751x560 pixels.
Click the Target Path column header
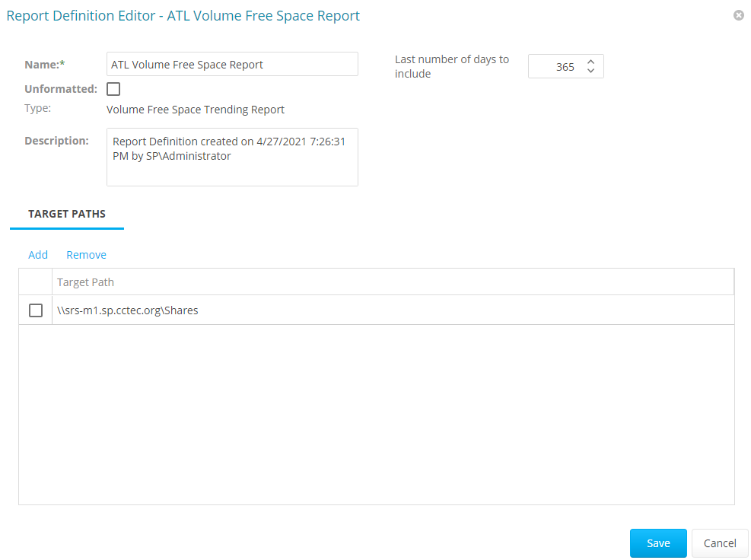[x=85, y=282]
